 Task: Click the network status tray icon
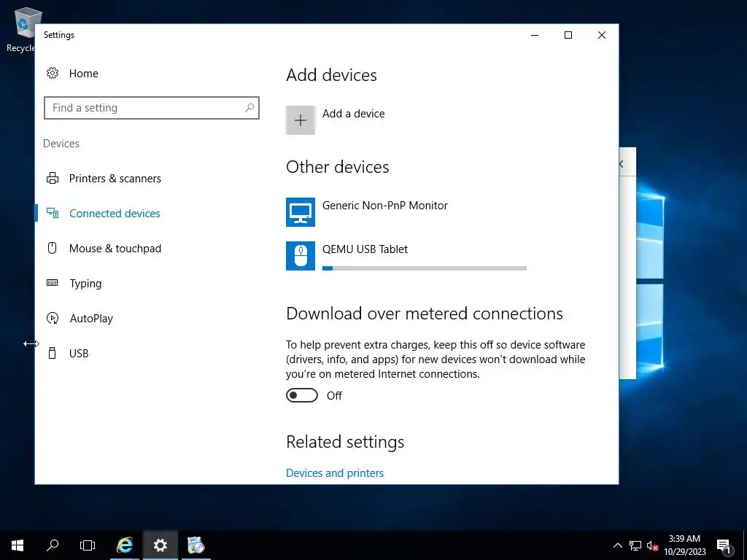pyautogui.click(x=635, y=545)
